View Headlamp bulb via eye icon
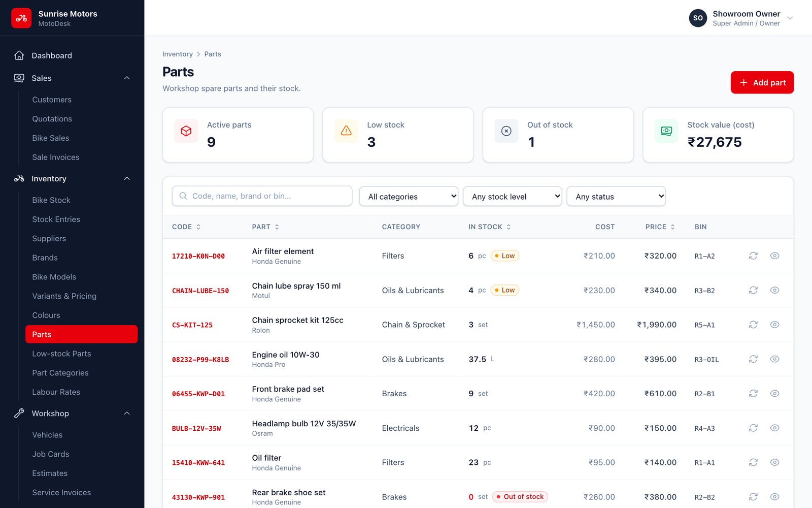Image resolution: width=812 pixels, height=508 pixels. [x=774, y=428]
